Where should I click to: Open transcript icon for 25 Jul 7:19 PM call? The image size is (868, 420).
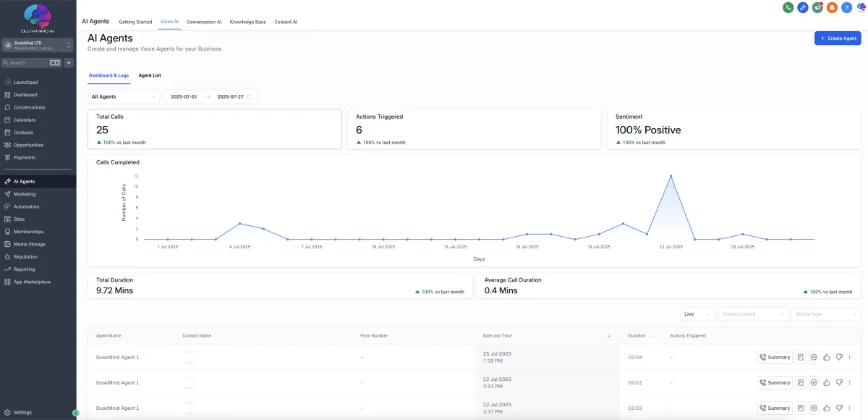tap(801, 357)
